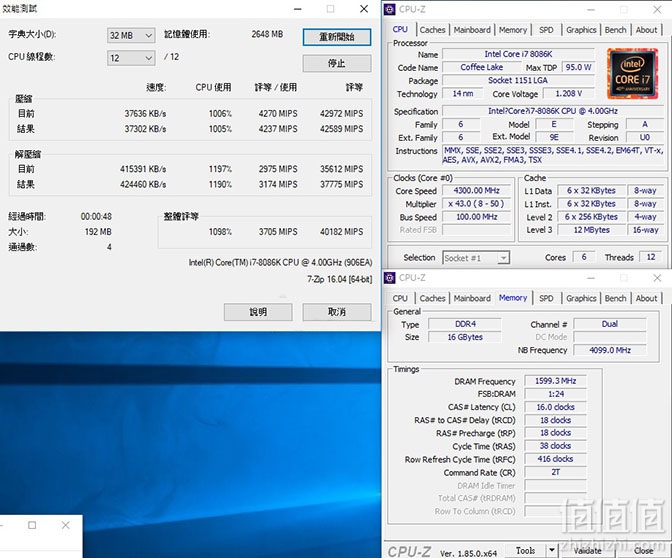Open CPU thread count 12 dropdown
This screenshot has width=672, height=558.
131,58
